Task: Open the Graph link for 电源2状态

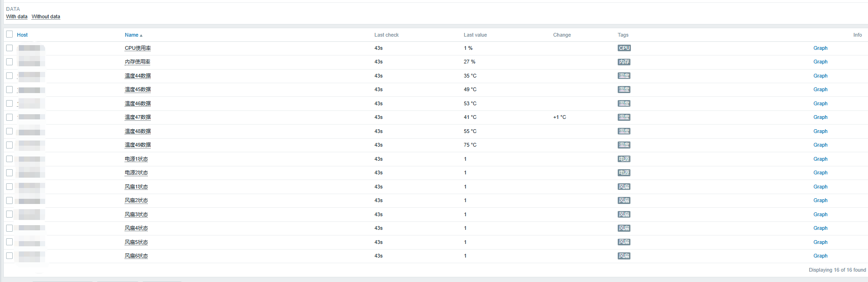Action: [820, 172]
